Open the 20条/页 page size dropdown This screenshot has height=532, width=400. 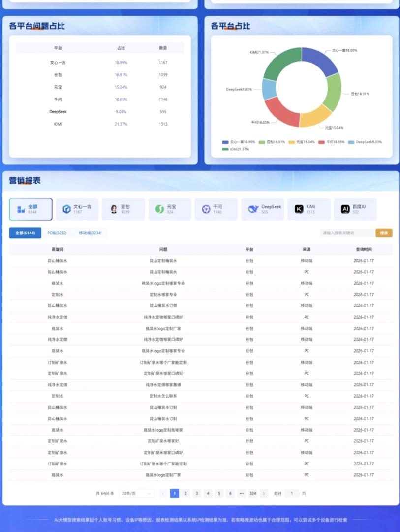coord(136,493)
